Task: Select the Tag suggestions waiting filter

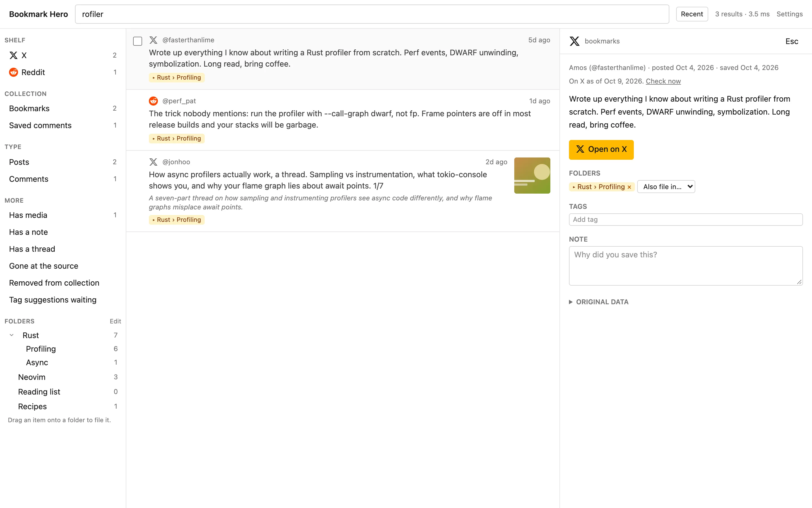Action: pyautogui.click(x=63, y=300)
